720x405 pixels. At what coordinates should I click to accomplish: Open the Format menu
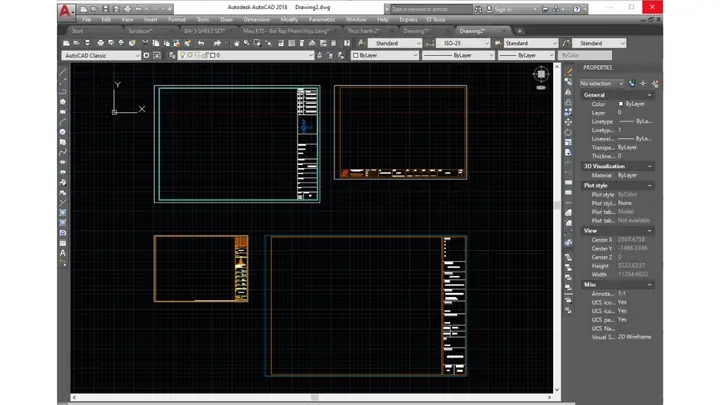click(177, 20)
